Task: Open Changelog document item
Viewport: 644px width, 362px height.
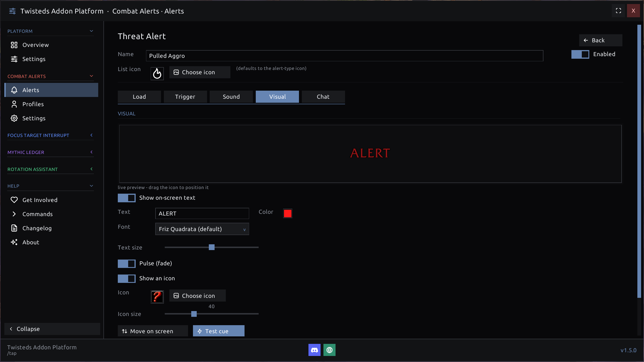Action: pos(51,228)
